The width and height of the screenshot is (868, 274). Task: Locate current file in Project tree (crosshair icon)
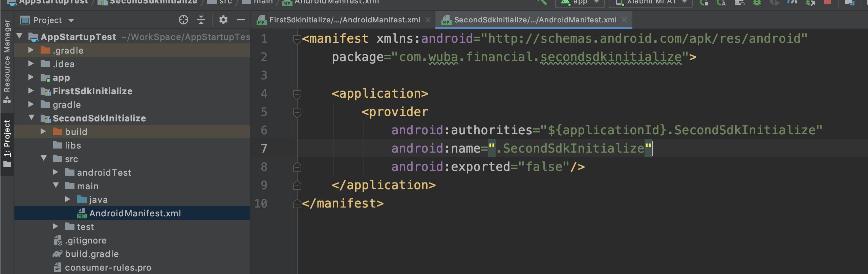coord(183,20)
